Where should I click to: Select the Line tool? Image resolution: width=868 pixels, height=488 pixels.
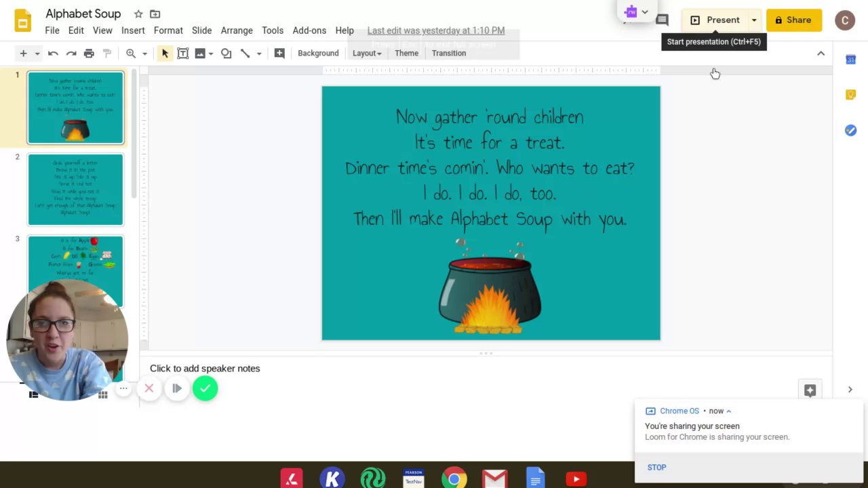(245, 53)
